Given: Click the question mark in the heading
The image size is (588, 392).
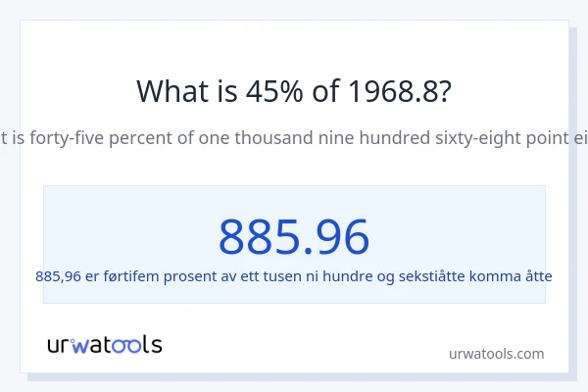Looking at the screenshot, I should tap(445, 91).
